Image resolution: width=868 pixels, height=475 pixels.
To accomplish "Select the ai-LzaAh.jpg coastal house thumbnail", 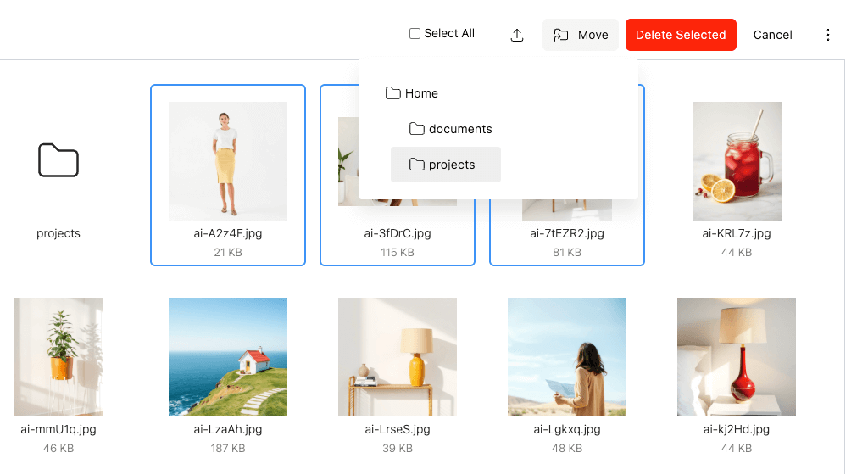I will (228, 357).
